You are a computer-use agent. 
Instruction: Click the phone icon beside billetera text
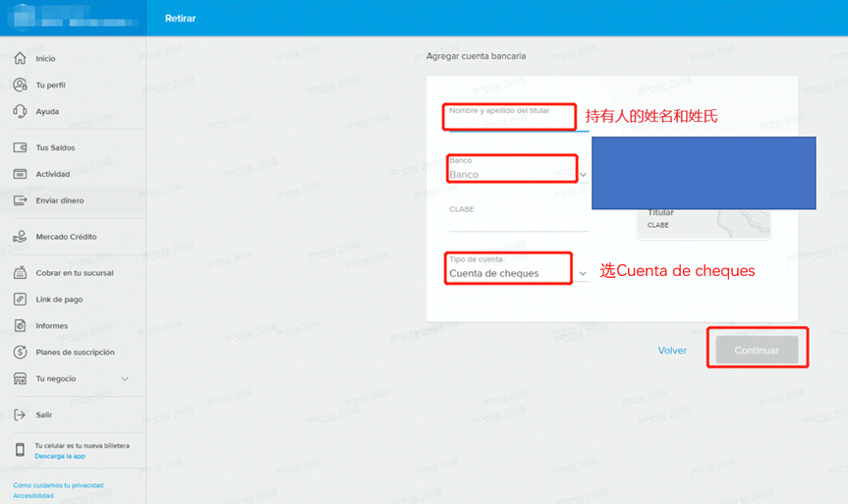tap(20, 450)
